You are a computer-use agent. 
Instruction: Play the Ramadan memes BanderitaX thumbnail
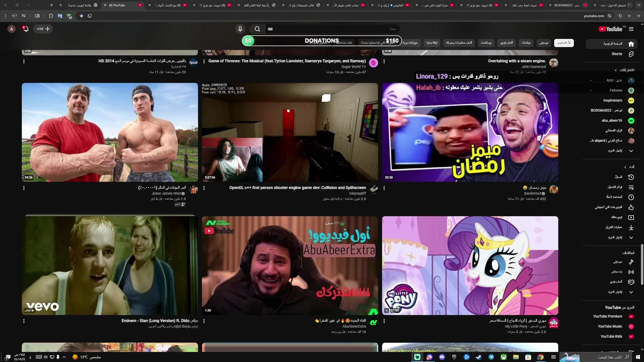[470, 132]
